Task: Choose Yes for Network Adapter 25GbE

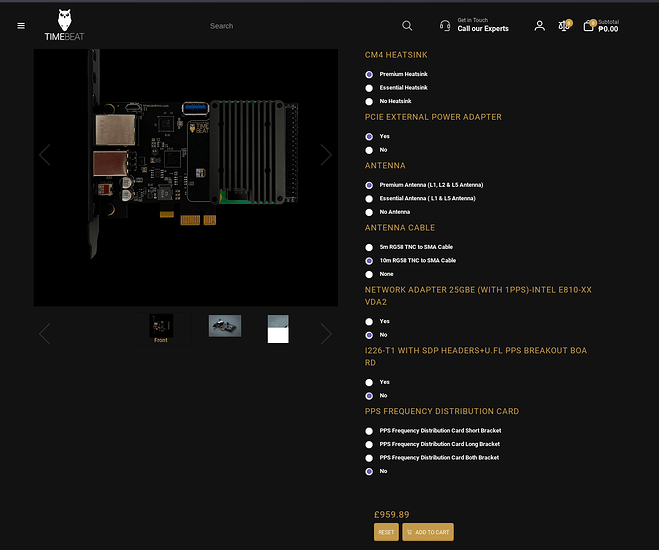Action: [x=369, y=321]
